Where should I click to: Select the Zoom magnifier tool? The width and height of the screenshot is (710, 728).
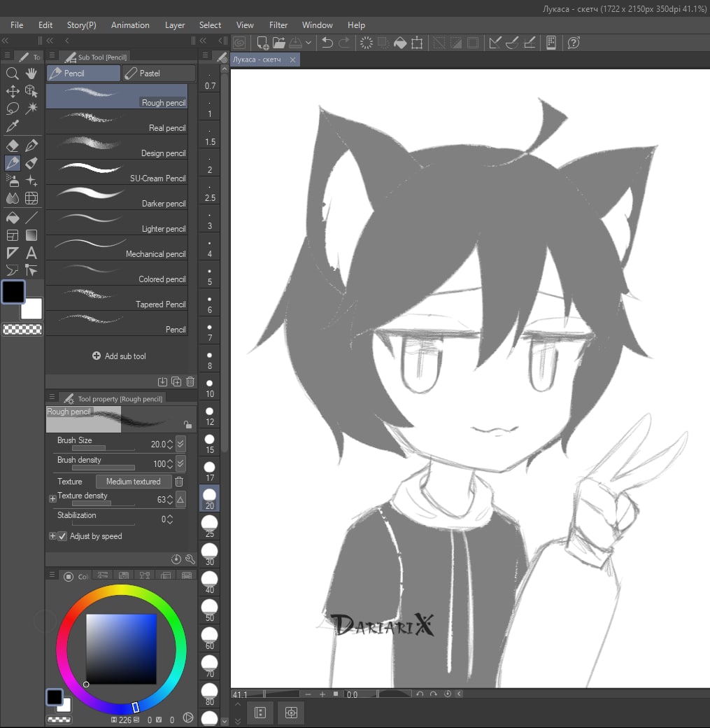tap(12, 73)
